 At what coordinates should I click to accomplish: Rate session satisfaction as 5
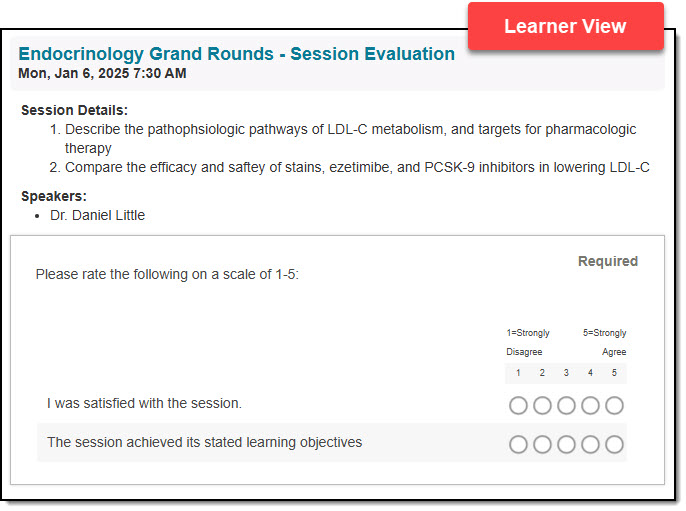[x=614, y=405]
